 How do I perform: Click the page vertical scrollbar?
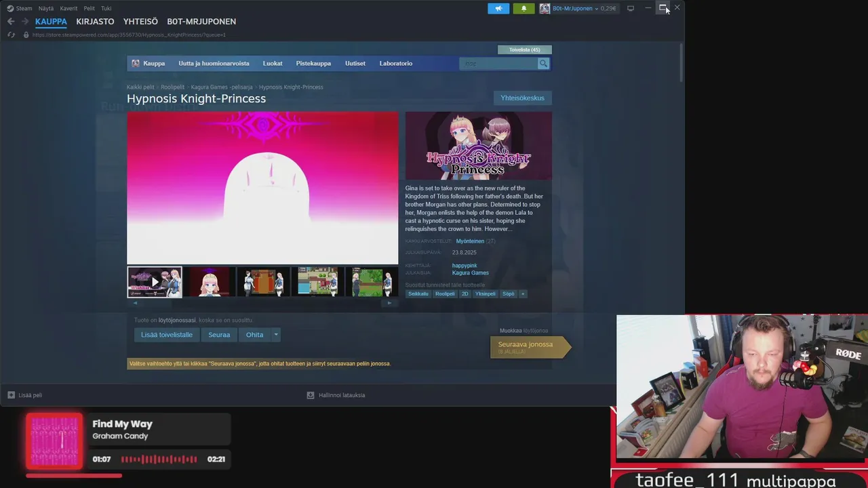(681, 62)
